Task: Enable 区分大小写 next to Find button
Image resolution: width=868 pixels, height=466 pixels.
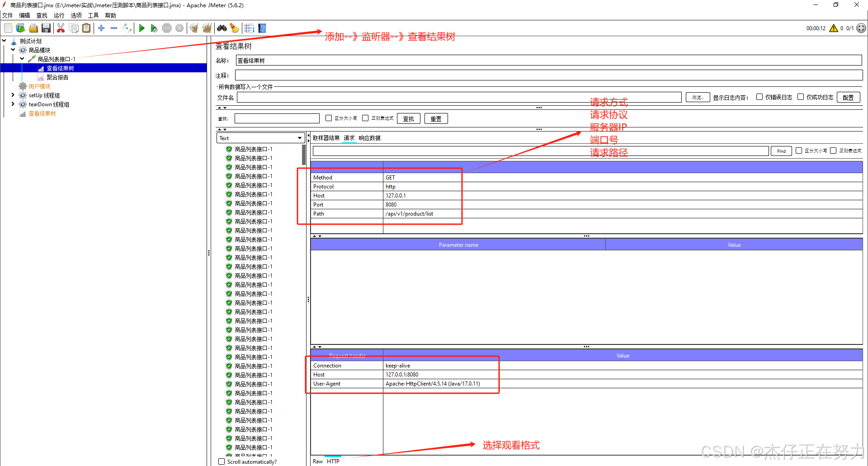Action: click(799, 151)
